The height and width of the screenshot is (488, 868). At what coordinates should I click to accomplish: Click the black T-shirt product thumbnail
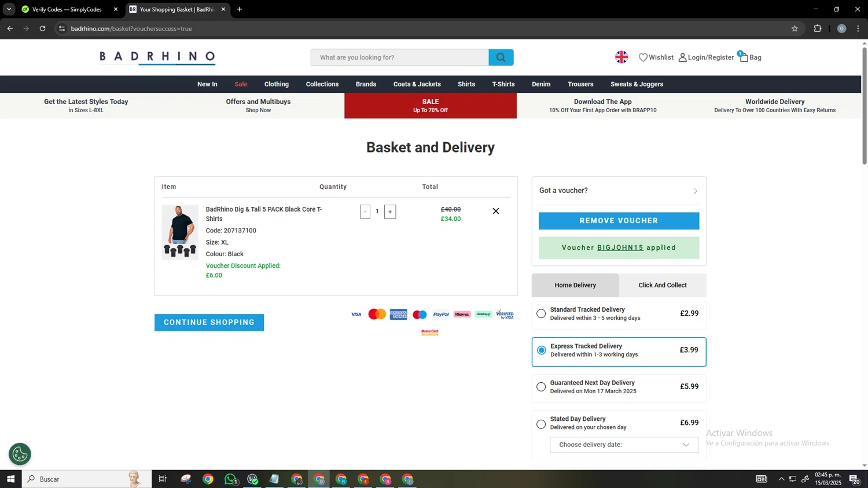(x=180, y=232)
